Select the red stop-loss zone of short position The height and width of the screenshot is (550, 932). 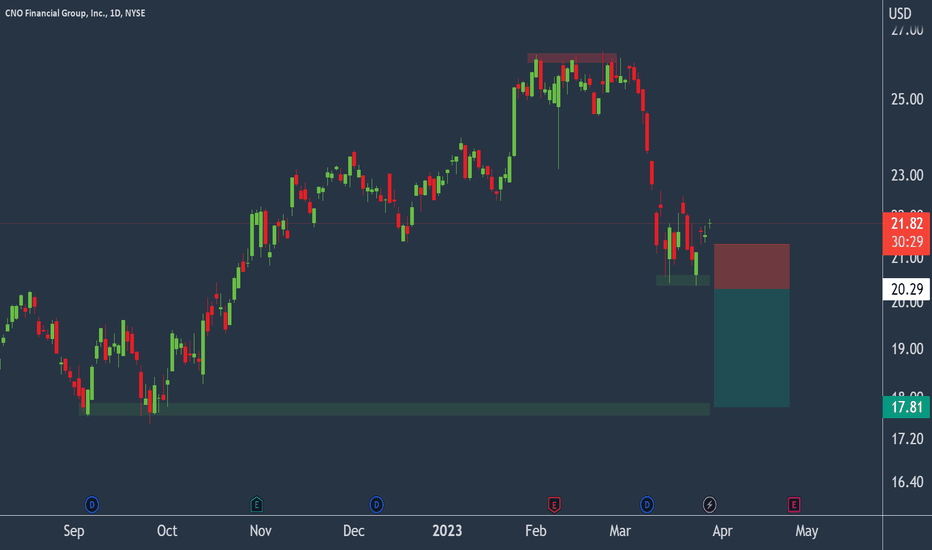(751, 266)
